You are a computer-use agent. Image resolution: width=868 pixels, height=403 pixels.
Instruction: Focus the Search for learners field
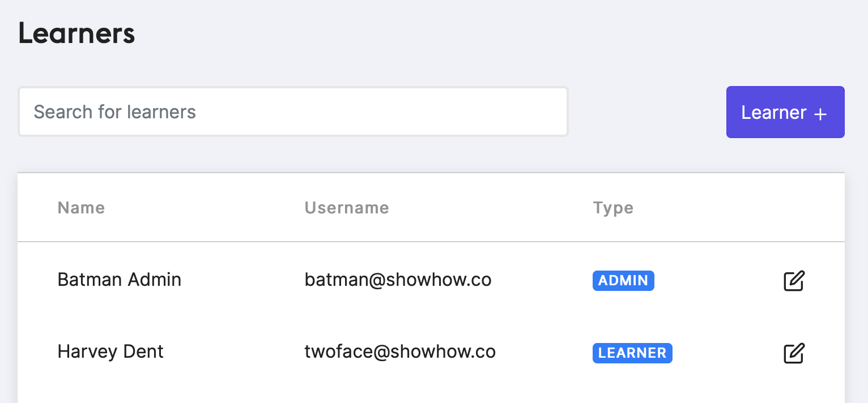click(293, 112)
